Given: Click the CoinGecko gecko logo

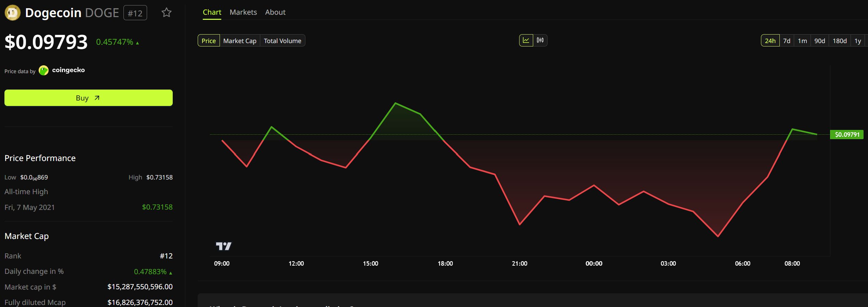Looking at the screenshot, I should pos(44,70).
